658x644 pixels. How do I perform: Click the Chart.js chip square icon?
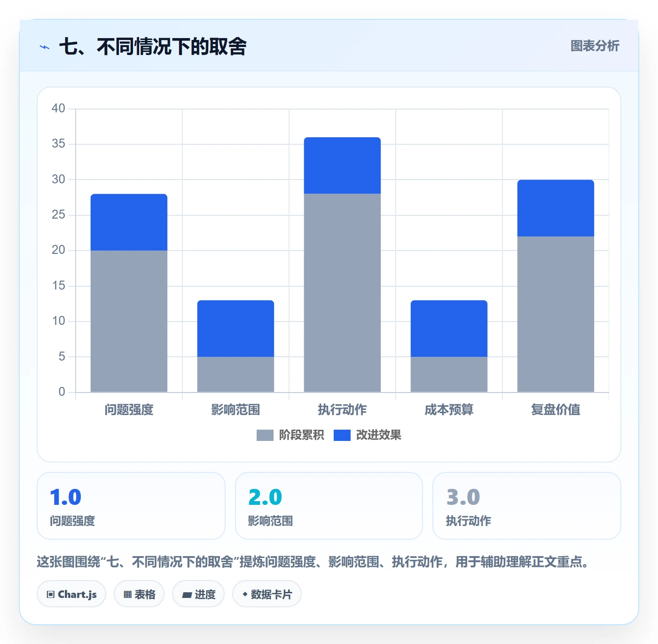[51, 595]
